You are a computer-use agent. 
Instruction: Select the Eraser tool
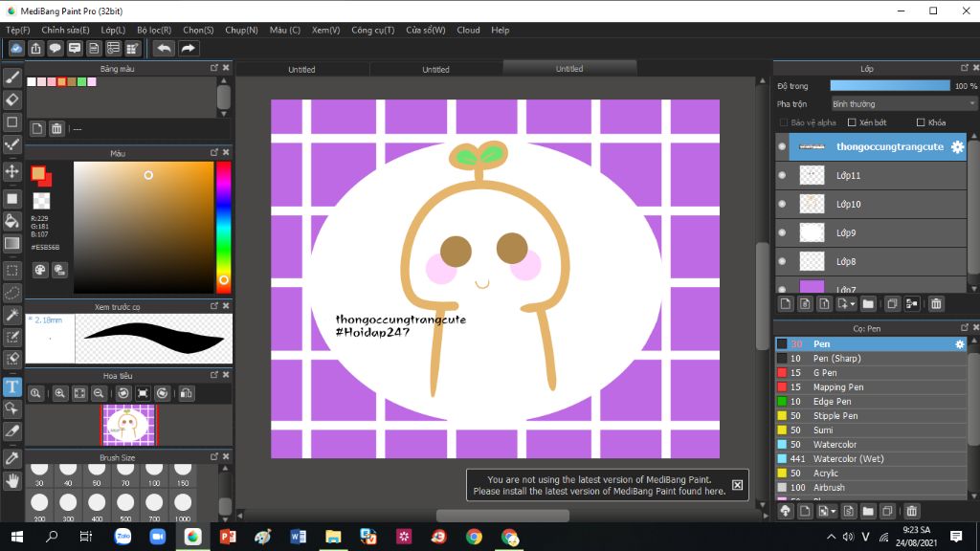tap(11, 99)
